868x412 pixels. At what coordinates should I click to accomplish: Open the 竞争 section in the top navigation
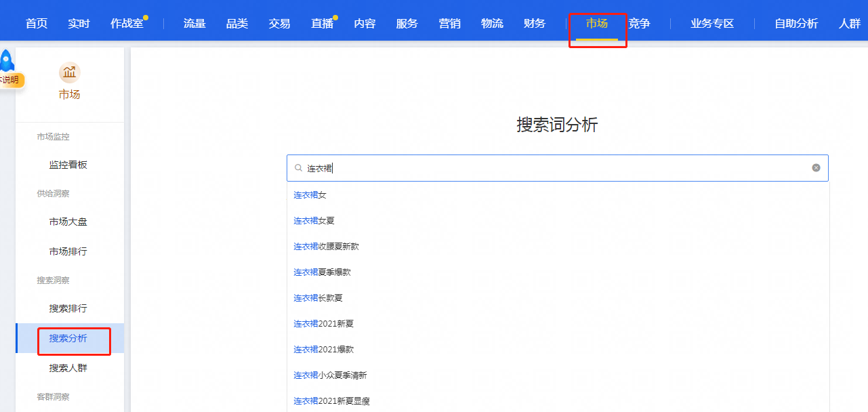639,22
